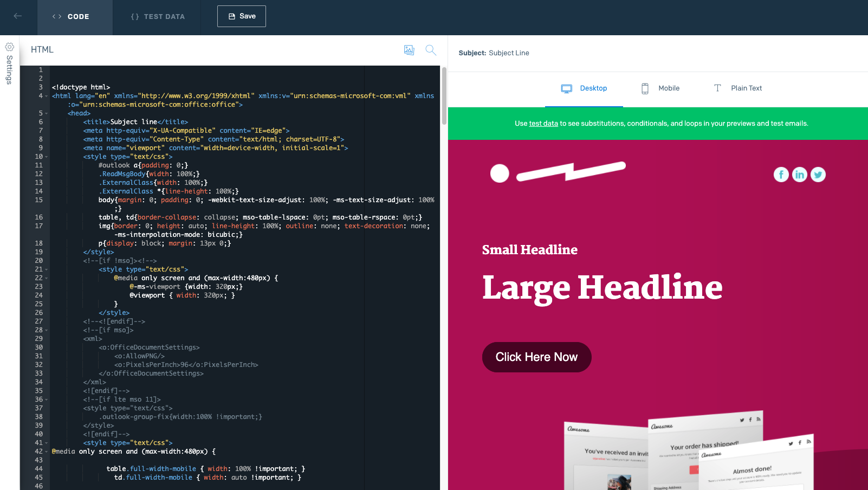Click the LinkedIn icon in preview
The height and width of the screenshot is (490, 868).
click(800, 175)
